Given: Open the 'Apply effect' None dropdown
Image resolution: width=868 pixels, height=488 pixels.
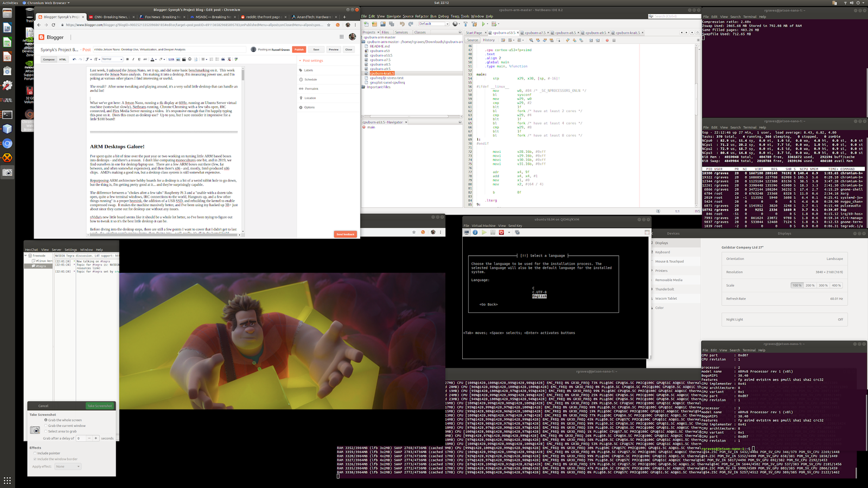Looking at the screenshot, I should [68, 466].
